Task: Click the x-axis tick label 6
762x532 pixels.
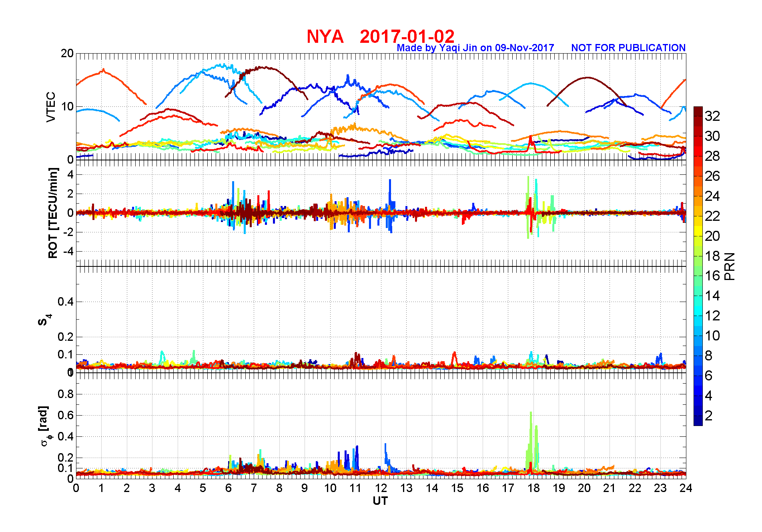Action: [x=229, y=488]
